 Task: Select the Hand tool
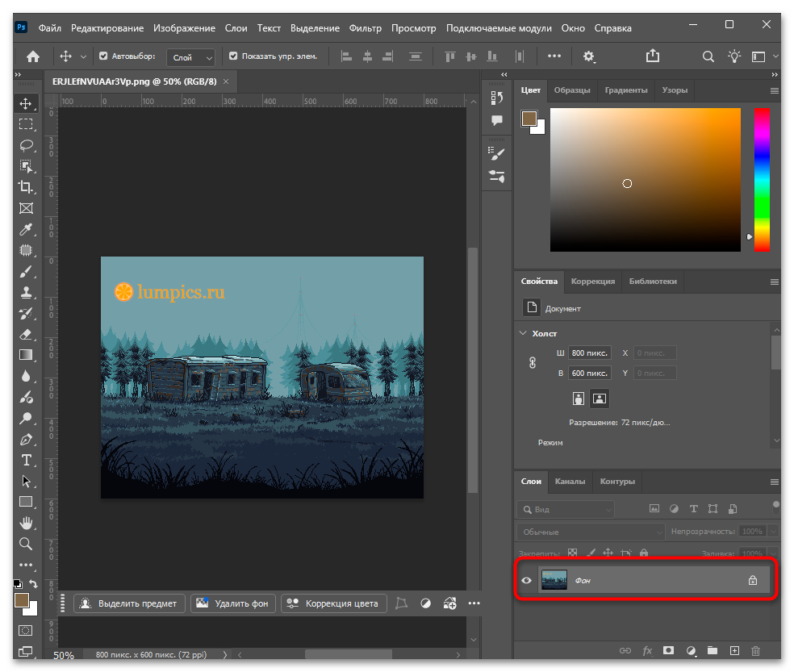[x=26, y=523]
